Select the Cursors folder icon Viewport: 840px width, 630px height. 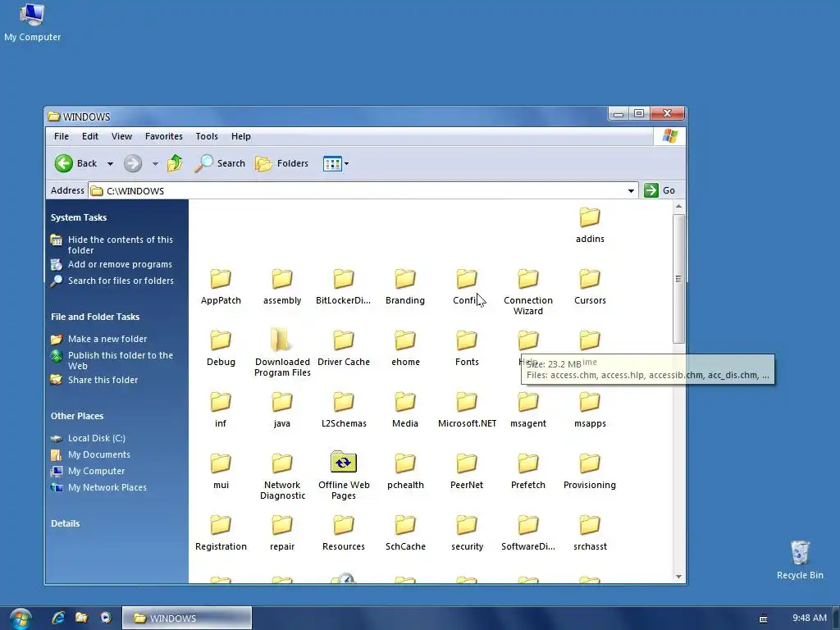590,279
